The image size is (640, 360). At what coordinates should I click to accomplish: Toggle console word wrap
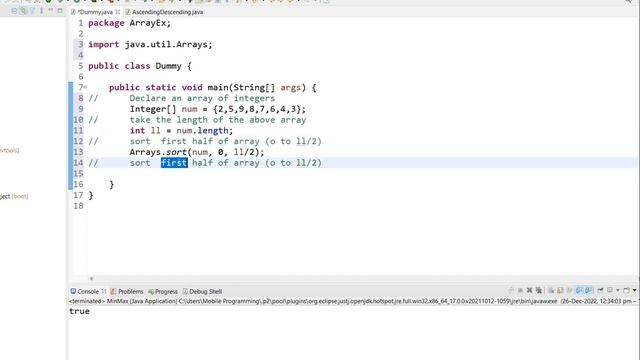pos(569,290)
